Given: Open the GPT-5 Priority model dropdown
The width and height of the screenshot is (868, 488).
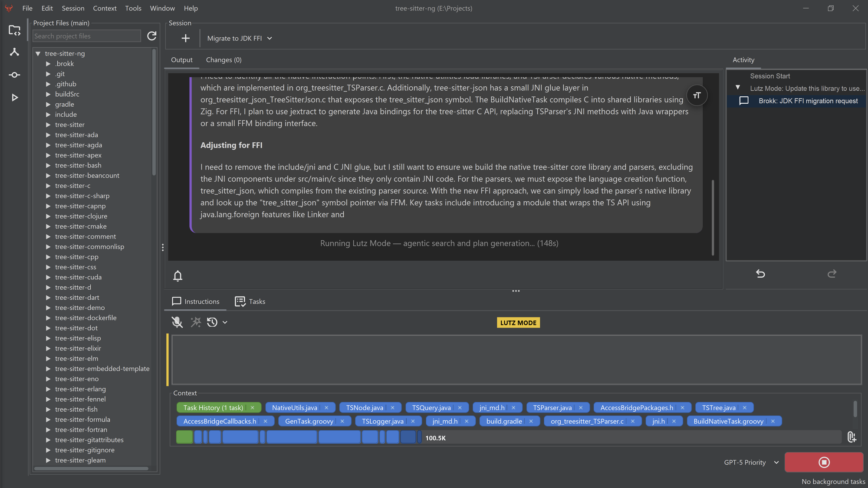Looking at the screenshot, I should [751, 462].
